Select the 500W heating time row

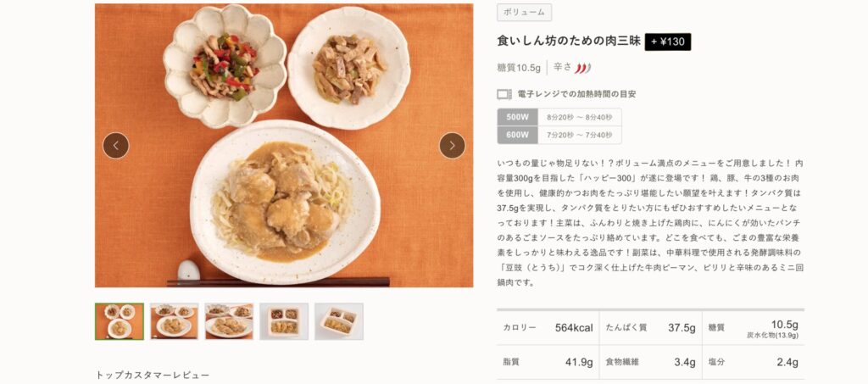tap(559, 117)
